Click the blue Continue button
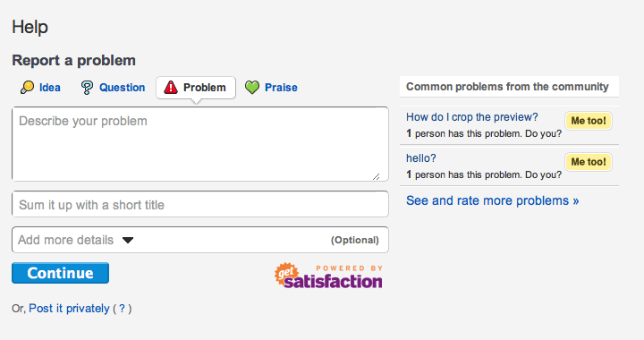 (x=61, y=273)
